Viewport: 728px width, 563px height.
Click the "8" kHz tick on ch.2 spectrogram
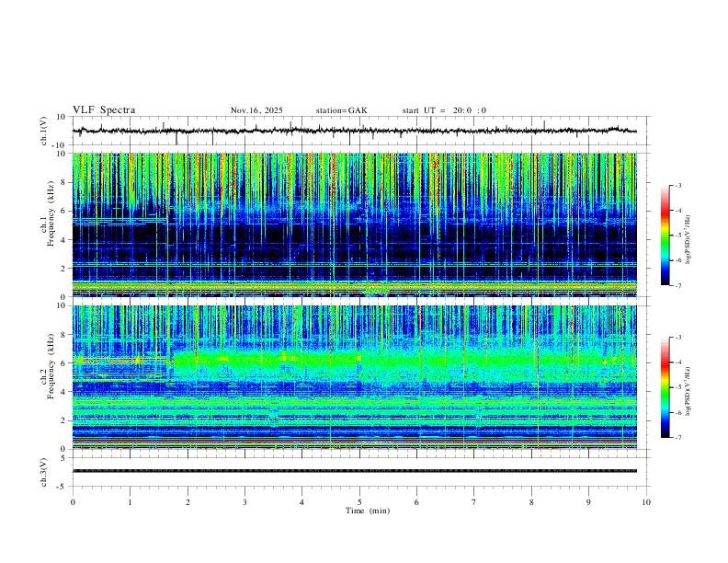(64, 335)
